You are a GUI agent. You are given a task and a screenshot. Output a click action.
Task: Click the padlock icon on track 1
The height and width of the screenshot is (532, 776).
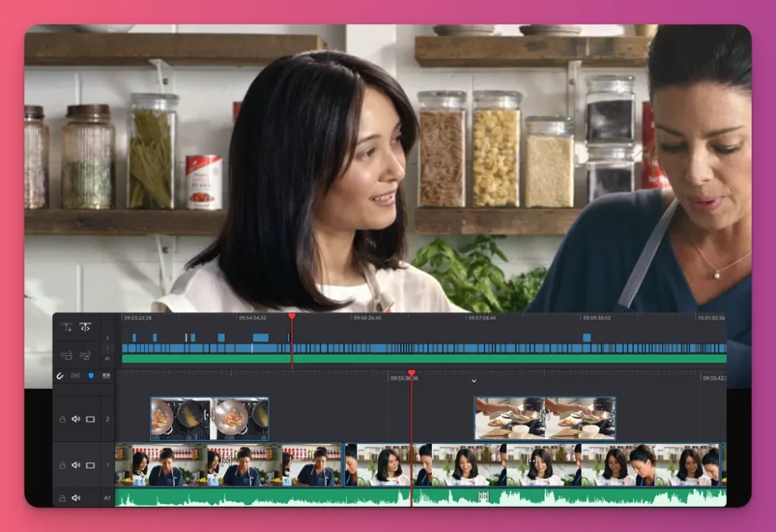[x=61, y=465]
